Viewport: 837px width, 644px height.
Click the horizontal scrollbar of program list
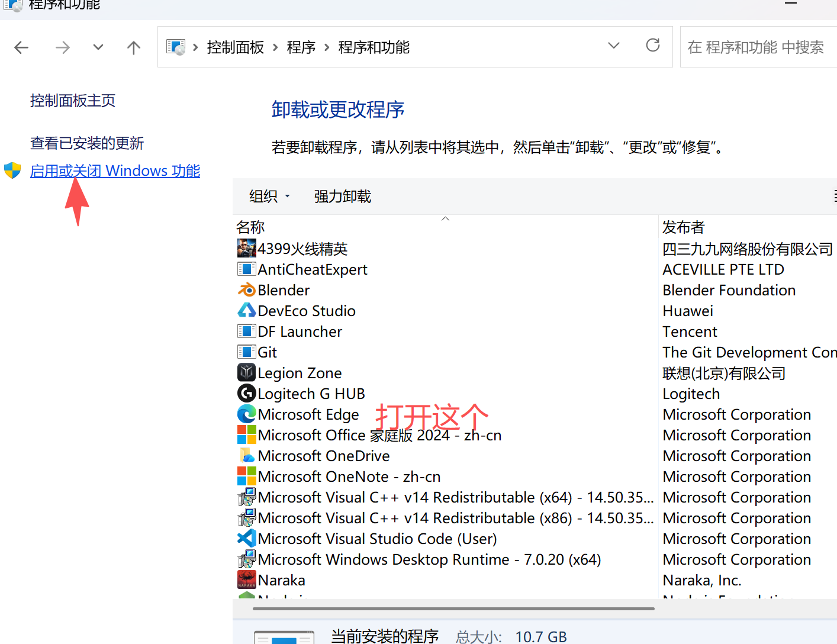[x=453, y=608]
